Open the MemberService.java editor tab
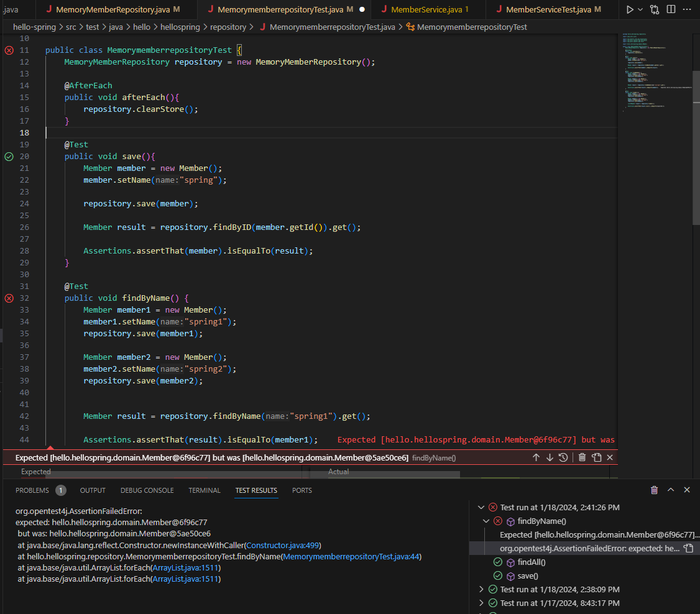This screenshot has height=614, width=700. click(427, 9)
